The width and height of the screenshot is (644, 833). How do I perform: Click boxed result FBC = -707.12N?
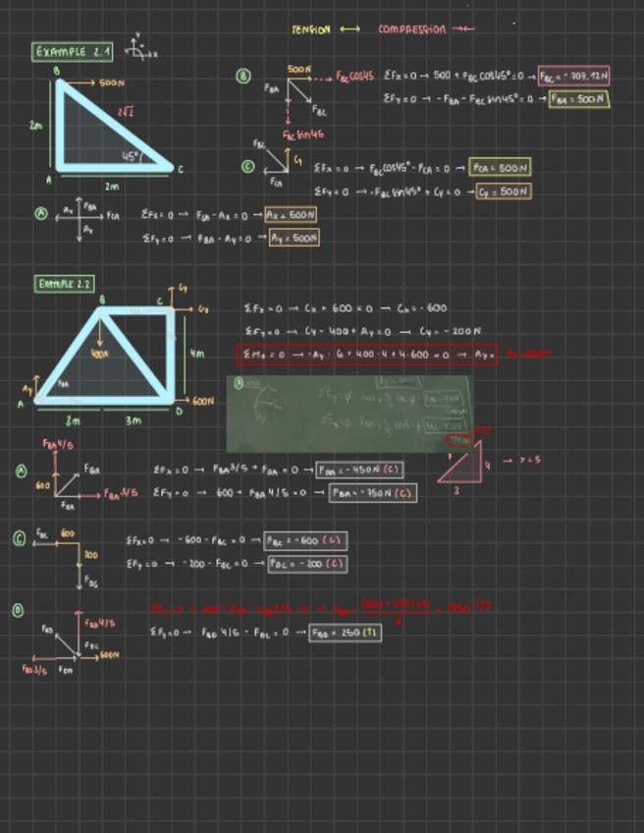pos(574,76)
